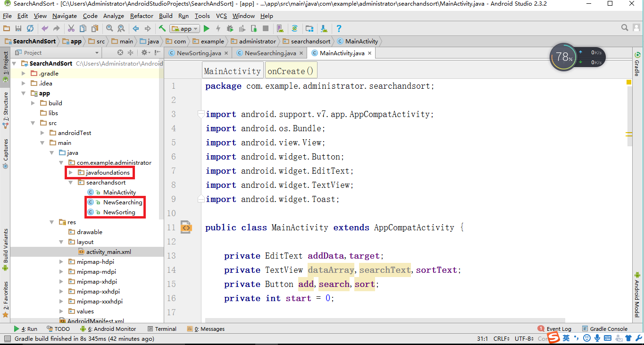Image resolution: width=644 pixels, height=345 pixels.
Task: Click the Save All toolbar icon
Action: pyautogui.click(x=18, y=29)
